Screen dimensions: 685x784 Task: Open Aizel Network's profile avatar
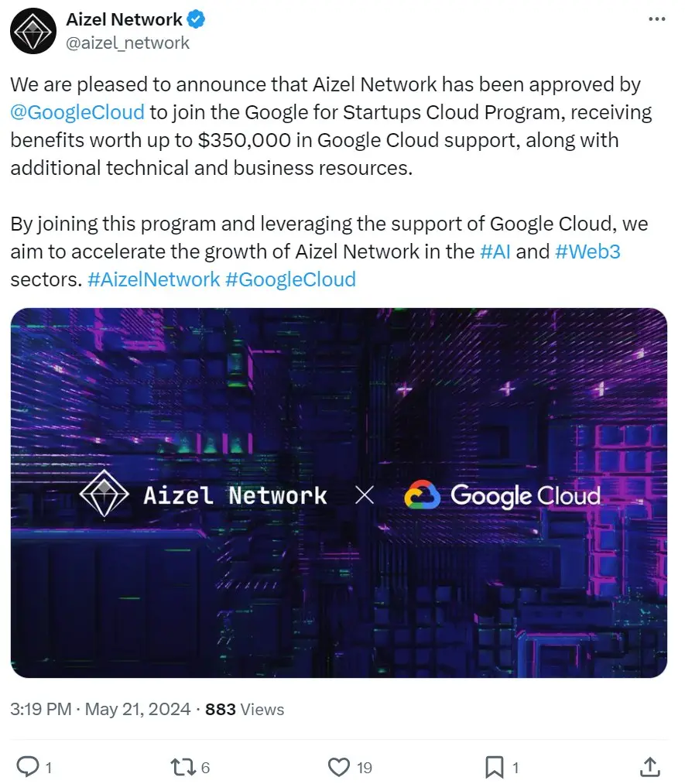tap(33, 31)
